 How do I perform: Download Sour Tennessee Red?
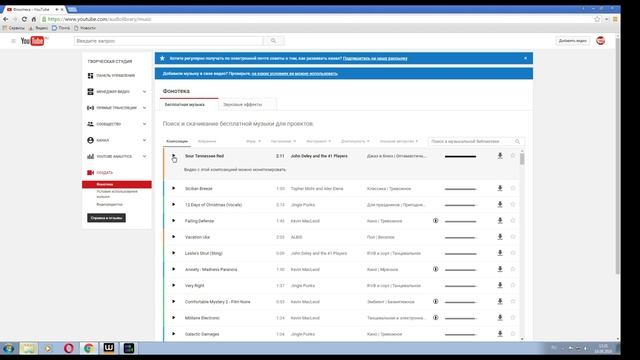[x=500, y=156]
